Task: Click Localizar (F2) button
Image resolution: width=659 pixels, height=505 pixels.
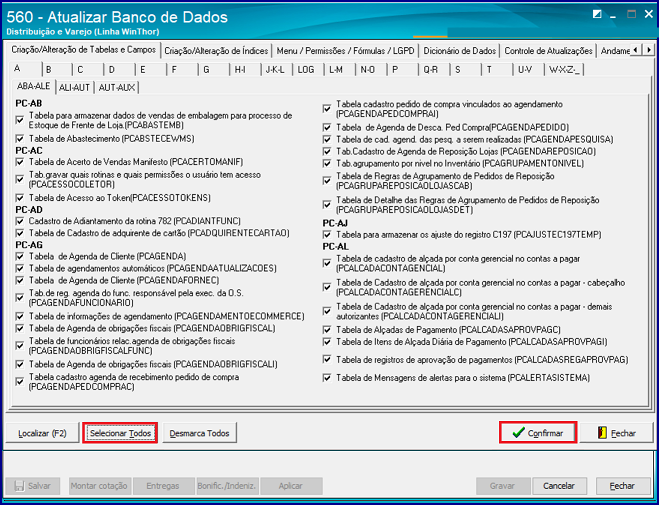Action: click(42, 433)
